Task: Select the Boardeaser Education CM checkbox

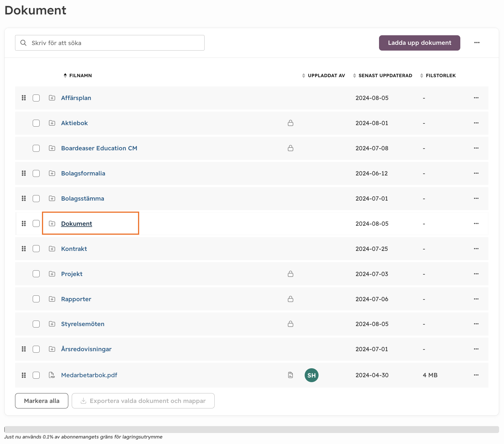Action: [x=36, y=148]
